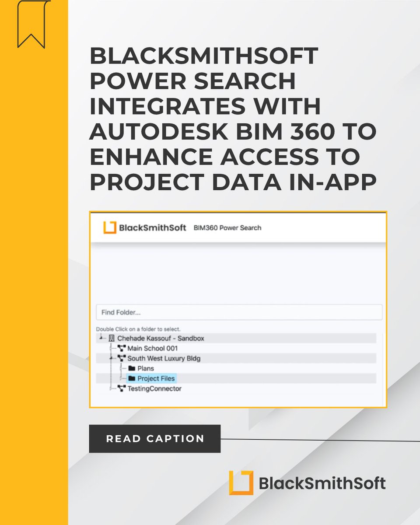Open the Plans folder icon
The height and width of the screenshot is (525, 420).
[x=132, y=368]
